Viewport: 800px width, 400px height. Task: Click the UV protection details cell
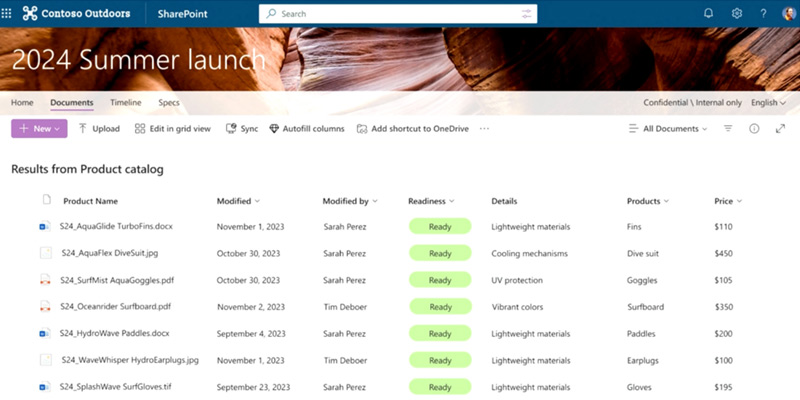(x=517, y=280)
